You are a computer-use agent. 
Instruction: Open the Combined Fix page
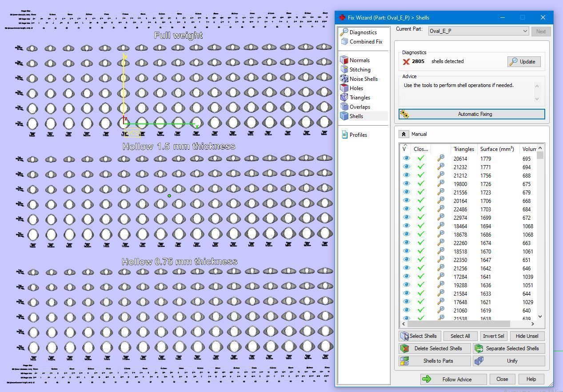pos(366,42)
